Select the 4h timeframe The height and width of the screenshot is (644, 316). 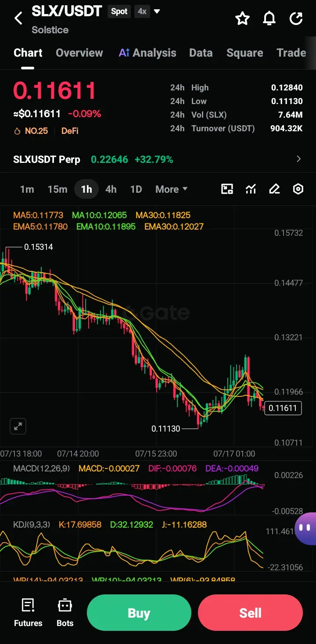pos(111,189)
